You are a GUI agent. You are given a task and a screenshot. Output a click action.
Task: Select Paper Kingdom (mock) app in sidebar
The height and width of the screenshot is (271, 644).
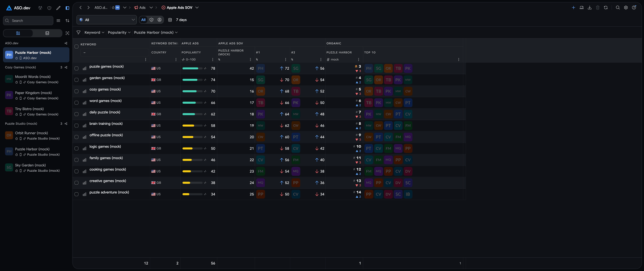click(36, 95)
